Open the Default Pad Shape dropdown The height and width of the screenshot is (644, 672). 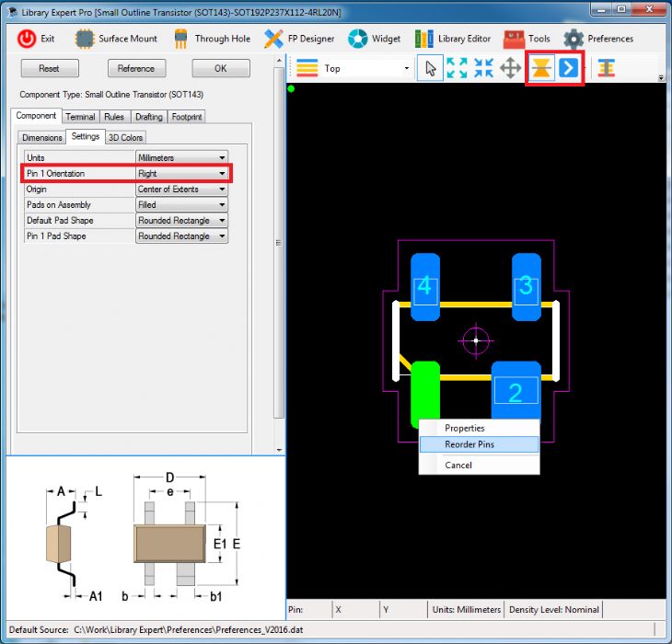click(x=222, y=220)
